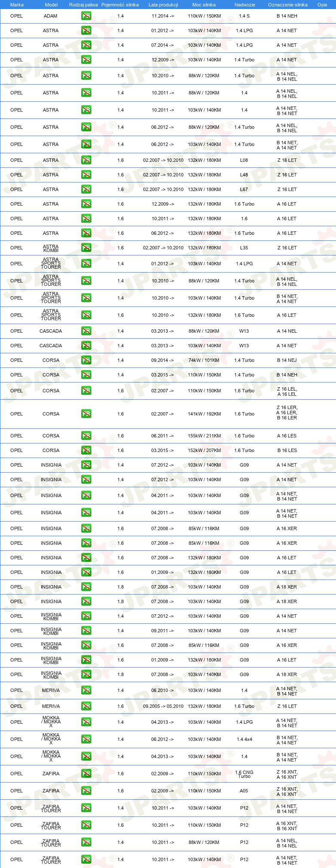Viewport: 336px width, 868px height.
Task: Select engine code B 16 LES
Action: [x=287, y=450]
